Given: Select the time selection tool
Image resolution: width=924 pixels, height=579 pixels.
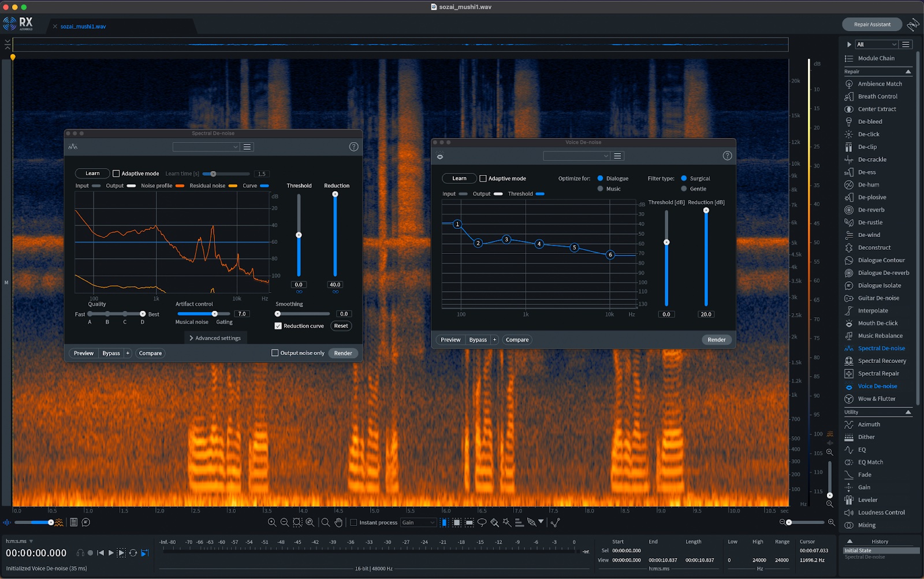Looking at the screenshot, I should pyautogui.click(x=444, y=522).
